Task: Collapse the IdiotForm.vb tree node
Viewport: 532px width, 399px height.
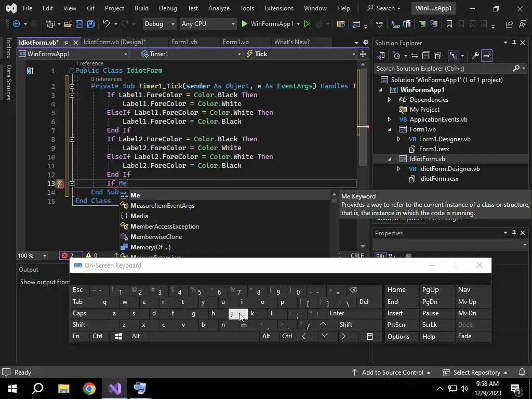Action: coord(390,159)
